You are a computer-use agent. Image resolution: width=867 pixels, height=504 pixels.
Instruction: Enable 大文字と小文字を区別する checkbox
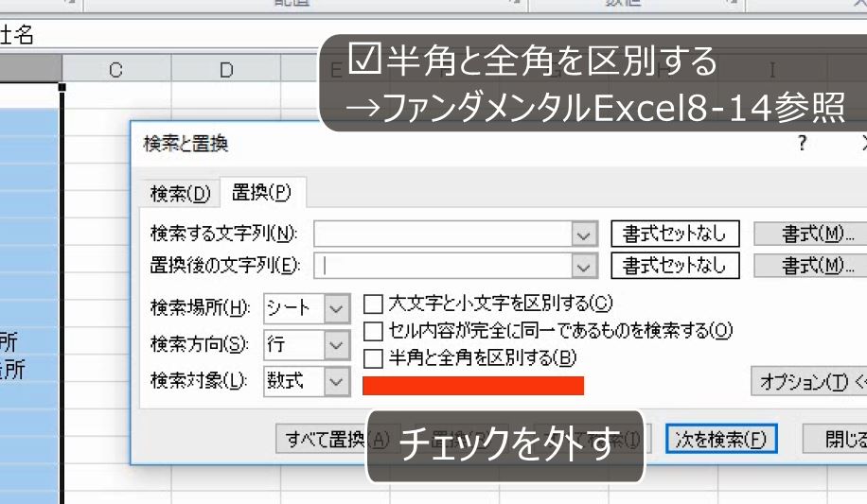(373, 304)
